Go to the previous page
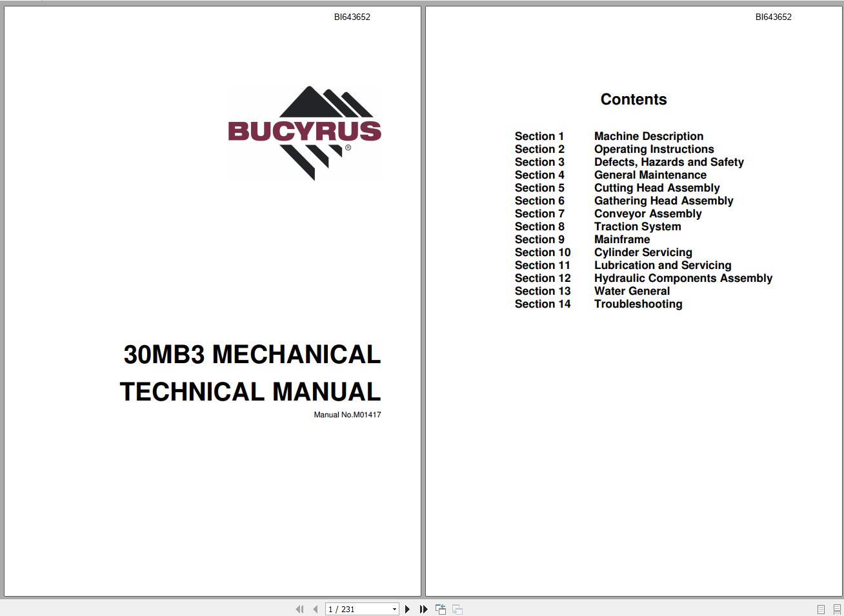Viewport: 844px width, 616px height. [x=315, y=609]
